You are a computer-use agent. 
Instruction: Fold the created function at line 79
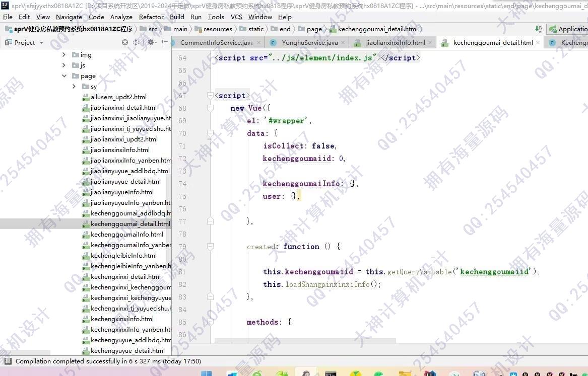point(211,247)
